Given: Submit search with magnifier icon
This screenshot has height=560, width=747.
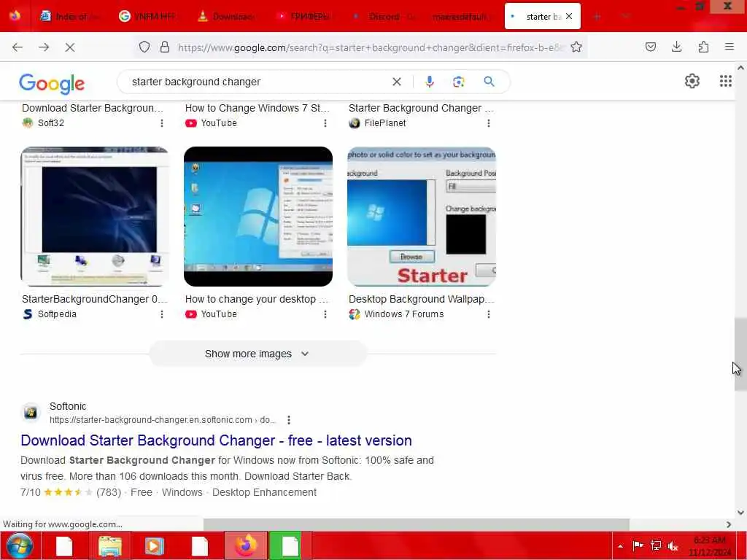Looking at the screenshot, I should click(x=489, y=82).
